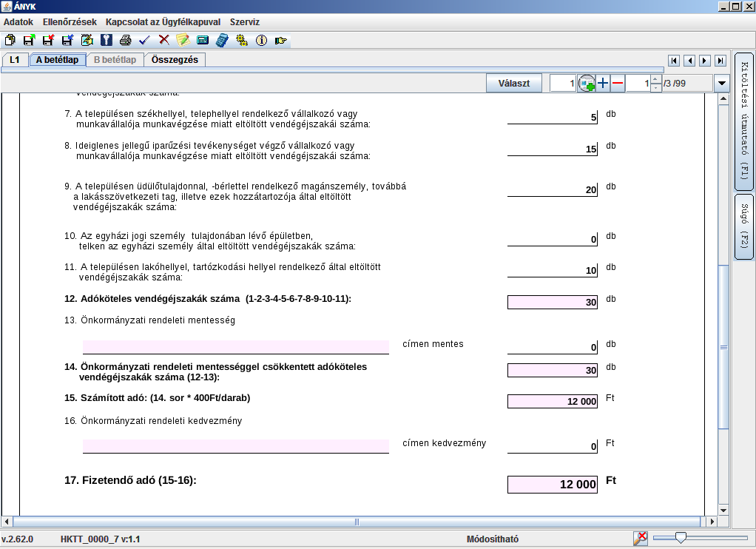Open the Ellenőrzések menu
This screenshot has width=756, height=549.
click(70, 22)
